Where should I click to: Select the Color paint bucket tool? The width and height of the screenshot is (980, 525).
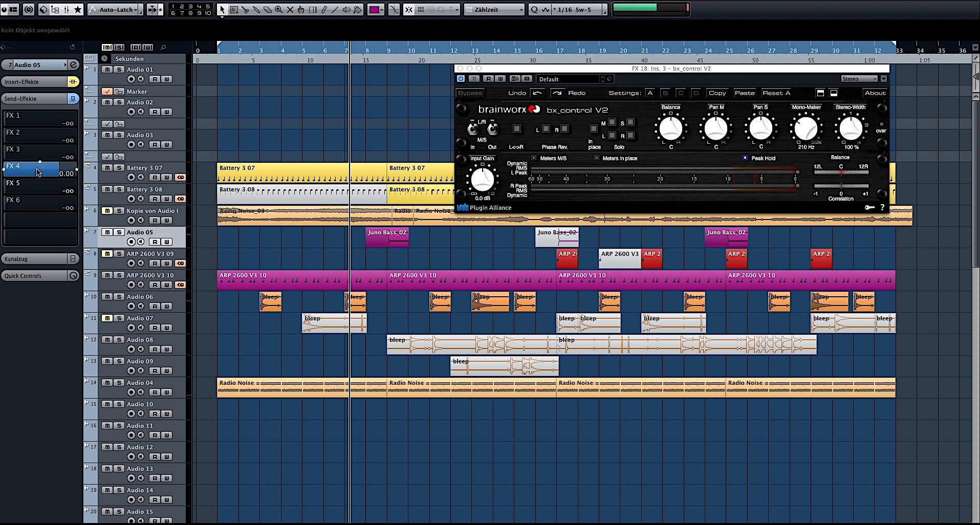pos(358,9)
